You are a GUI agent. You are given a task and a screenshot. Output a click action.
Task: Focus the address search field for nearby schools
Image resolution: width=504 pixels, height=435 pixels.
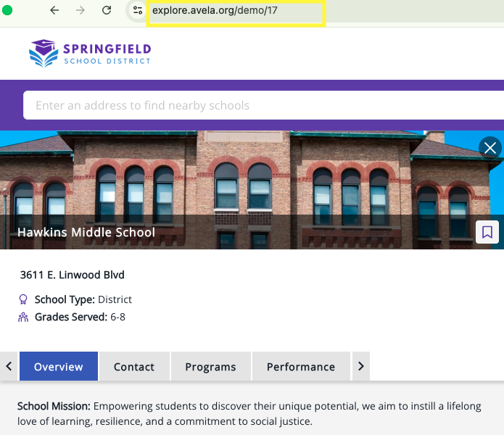[x=263, y=105]
